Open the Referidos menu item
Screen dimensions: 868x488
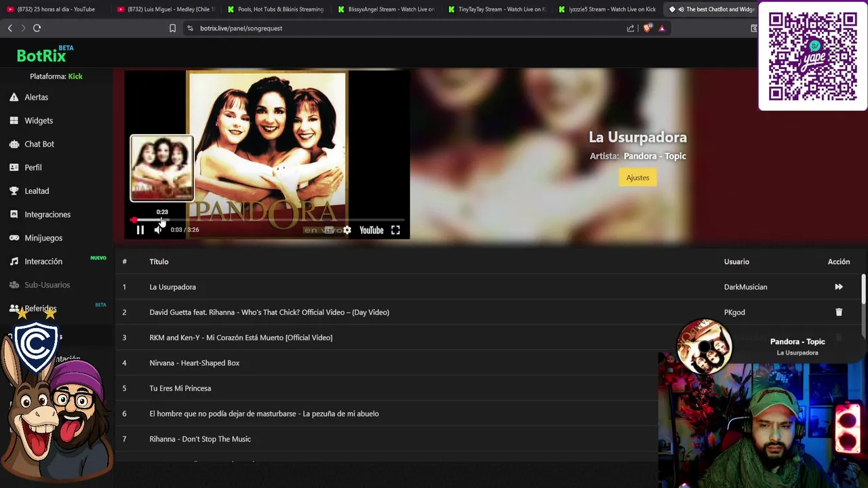tap(41, 308)
